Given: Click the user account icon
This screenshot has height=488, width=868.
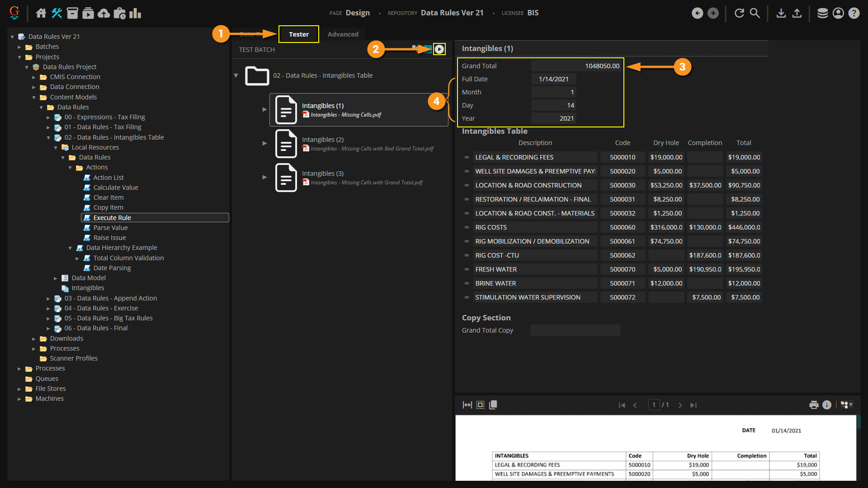Looking at the screenshot, I should [838, 13].
